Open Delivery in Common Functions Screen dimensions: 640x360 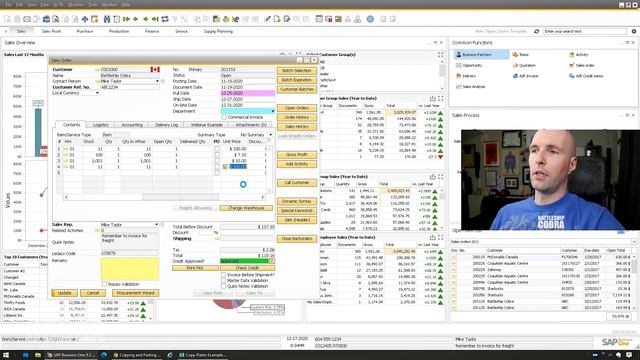[x=466, y=76]
